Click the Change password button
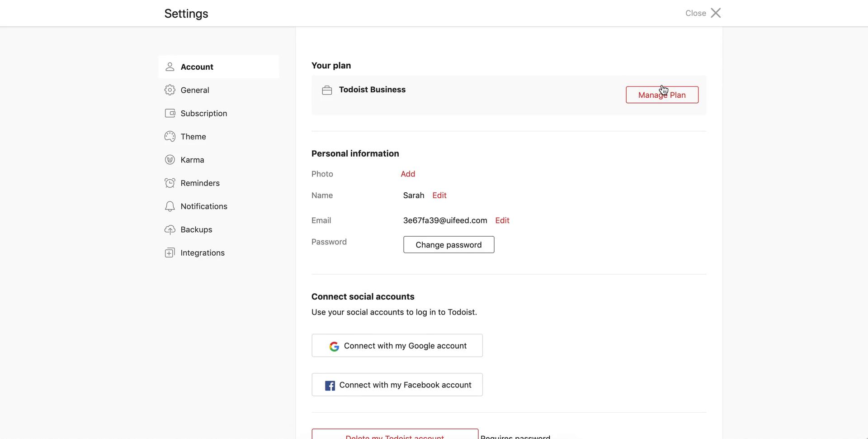The width and height of the screenshot is (868, 439). [448, 245]
